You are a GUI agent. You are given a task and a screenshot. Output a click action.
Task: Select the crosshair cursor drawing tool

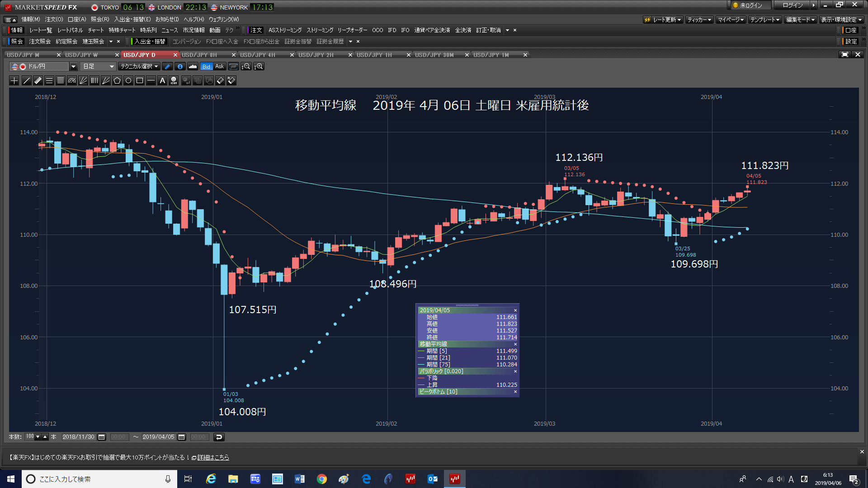click(14, 80)
